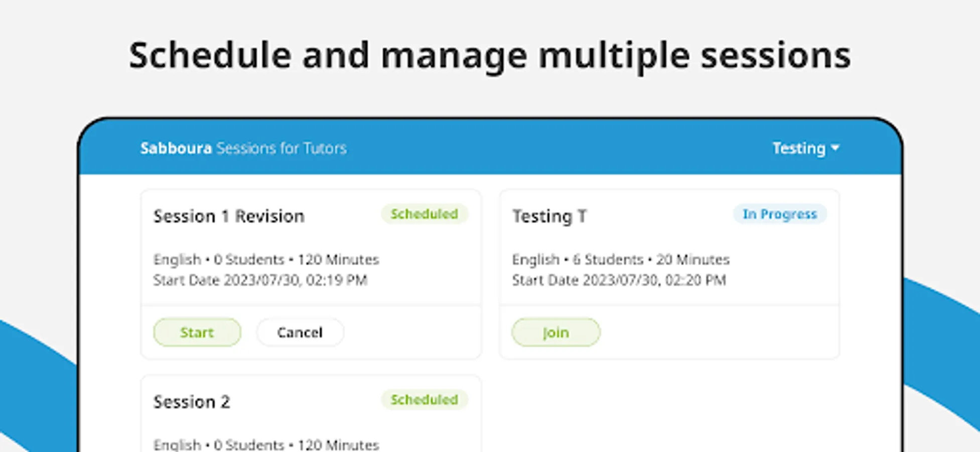Click the Sabboura brand name
The height and width of the screenshot is (452, 980).
click(176, 148)
